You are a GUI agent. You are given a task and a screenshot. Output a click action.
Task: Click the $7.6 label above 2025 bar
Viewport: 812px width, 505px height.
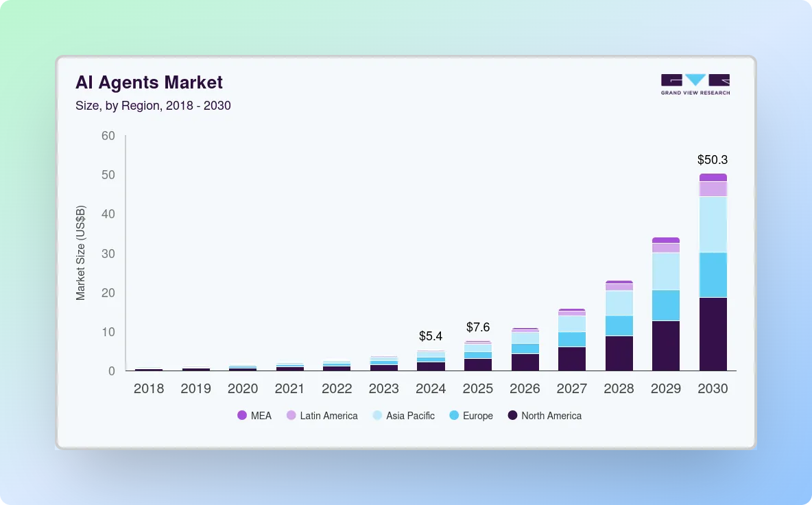tap(478, 327)
